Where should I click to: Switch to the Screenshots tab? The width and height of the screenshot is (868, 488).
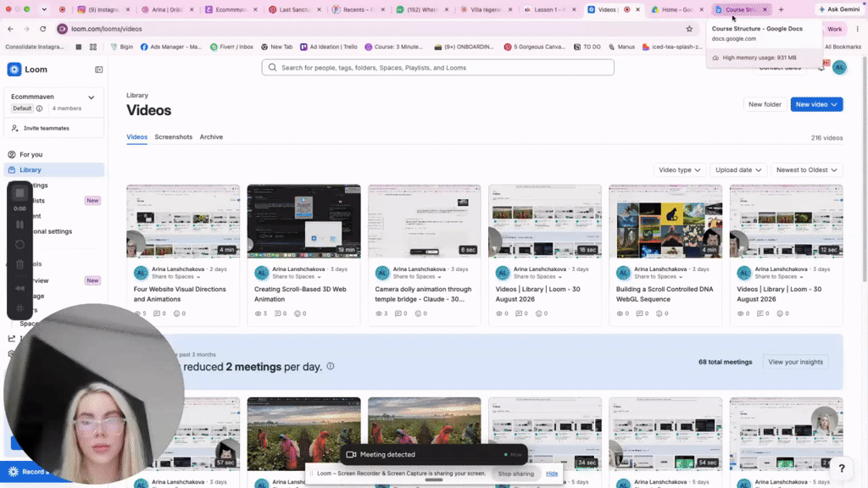(x=173, y=136)
